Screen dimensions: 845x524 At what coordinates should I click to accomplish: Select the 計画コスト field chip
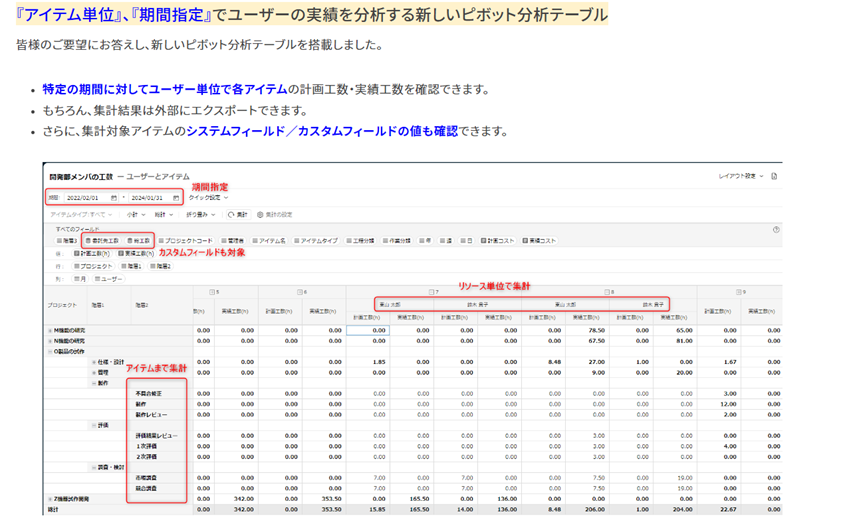pos(498,241)
